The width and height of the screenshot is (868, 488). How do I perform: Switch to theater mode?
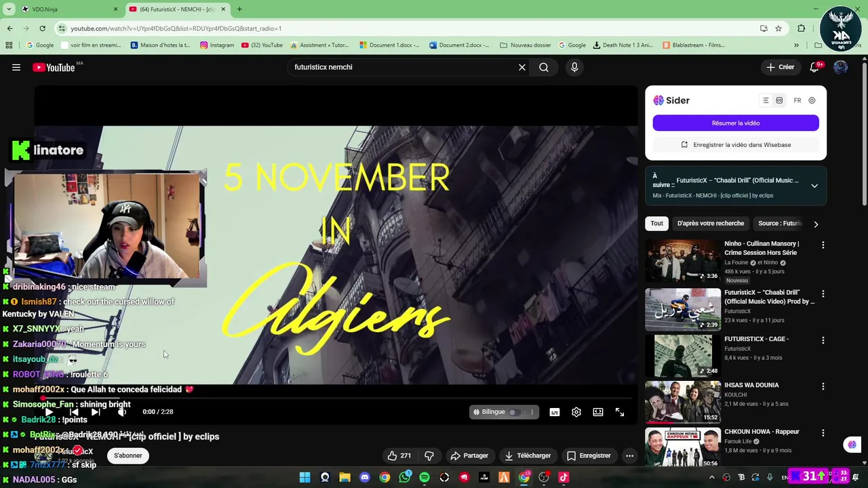(x=598, y=412)
